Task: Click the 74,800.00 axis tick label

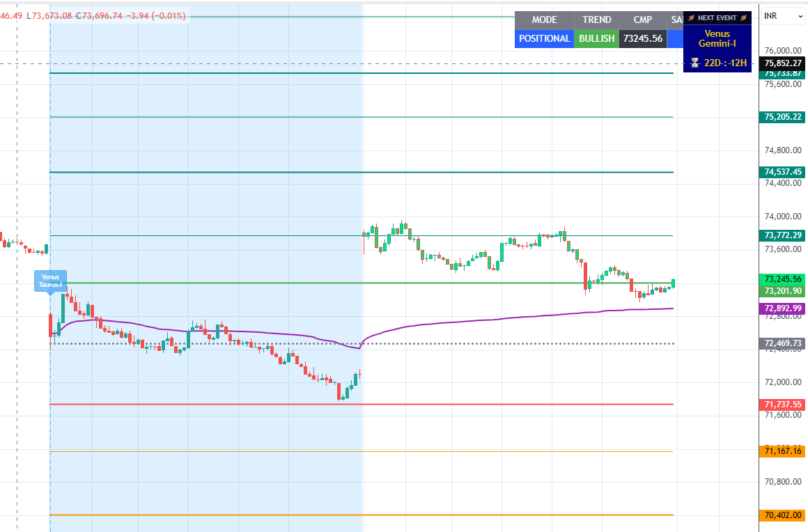Action: click(x=783, y=150)
